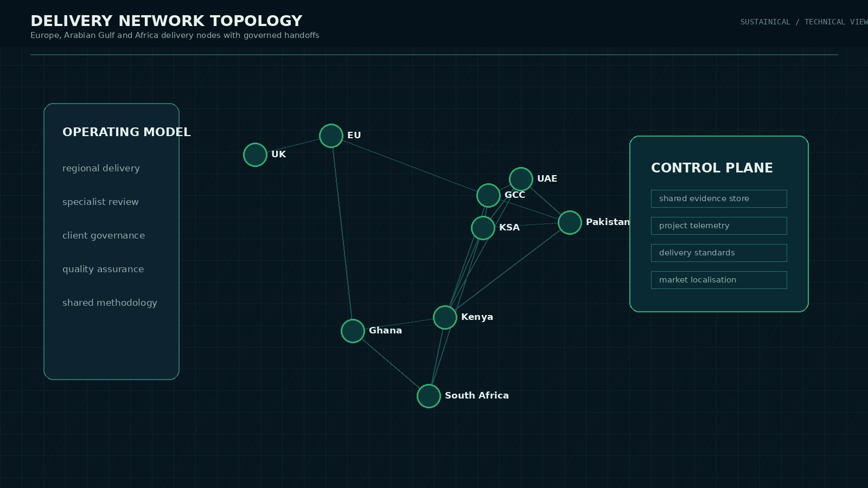The height and width of the screenshot is (488, 868).
Task: Open the KSA delivery node
Action: (482, 228)
